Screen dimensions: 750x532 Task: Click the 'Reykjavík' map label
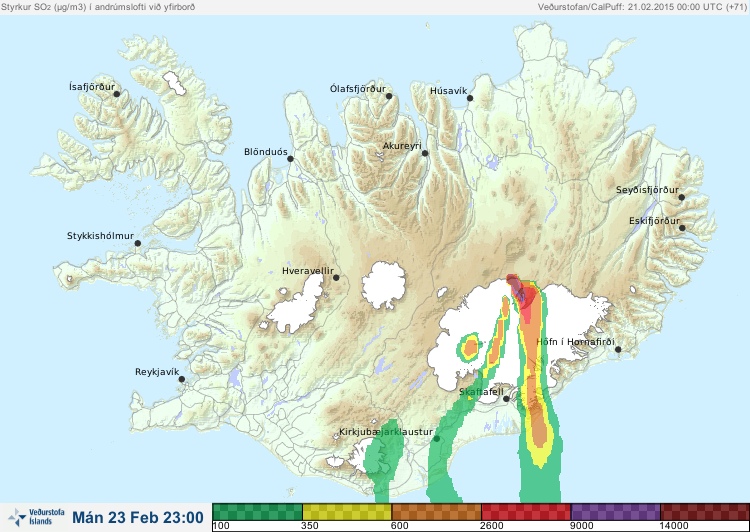pyautogui.click(x=157, y=372)
